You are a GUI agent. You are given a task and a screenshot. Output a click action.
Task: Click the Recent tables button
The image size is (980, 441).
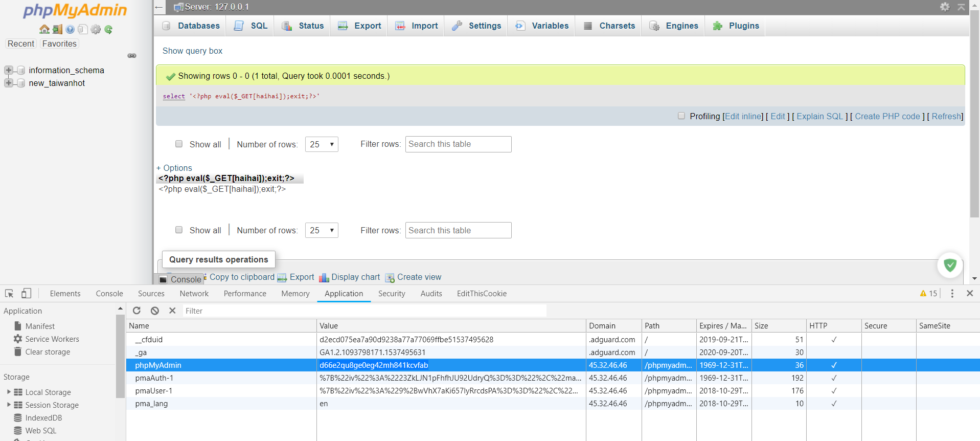click(x=21, y=43)
